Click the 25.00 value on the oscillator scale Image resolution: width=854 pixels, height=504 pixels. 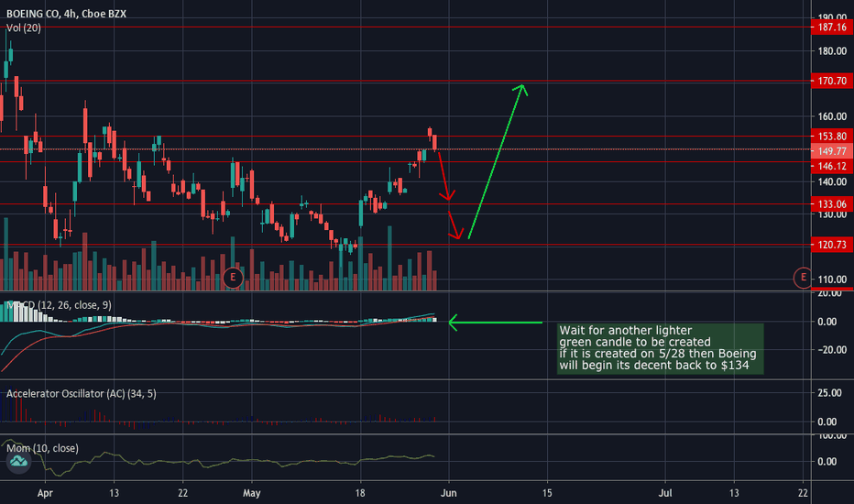(x=829, y=393)
